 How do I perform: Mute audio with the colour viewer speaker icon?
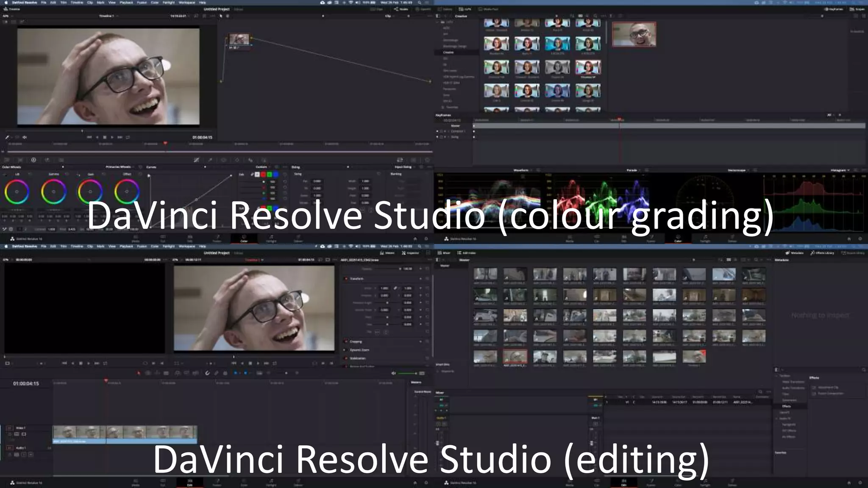[25, 137]
